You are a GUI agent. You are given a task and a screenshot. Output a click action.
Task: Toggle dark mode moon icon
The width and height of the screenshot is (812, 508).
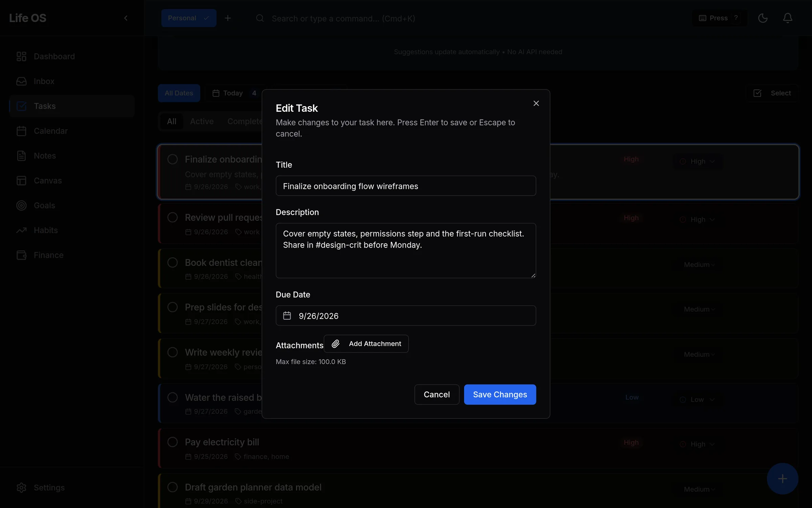pos(763,18)
